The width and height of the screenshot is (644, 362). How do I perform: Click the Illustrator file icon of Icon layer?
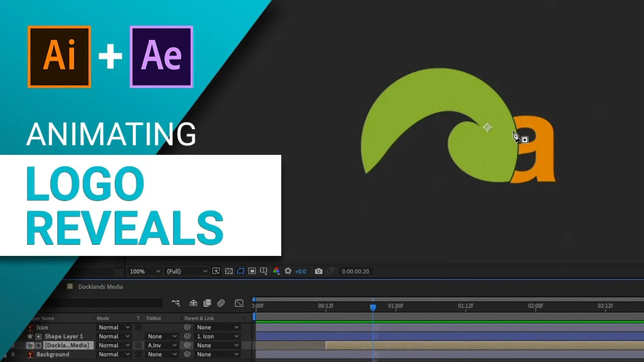30,327
